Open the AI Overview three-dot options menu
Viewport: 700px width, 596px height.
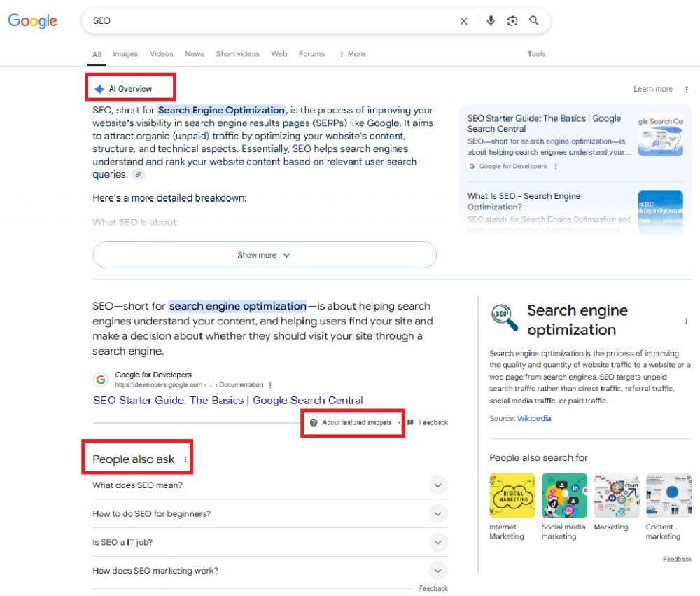pos(687,90)
